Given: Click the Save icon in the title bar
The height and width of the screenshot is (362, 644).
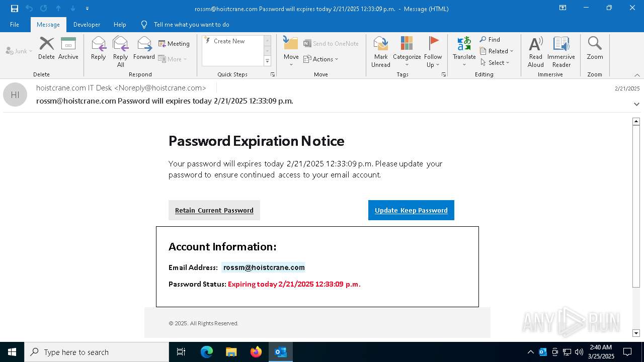Looking at the screenshot, I should (x=15, y=9).
